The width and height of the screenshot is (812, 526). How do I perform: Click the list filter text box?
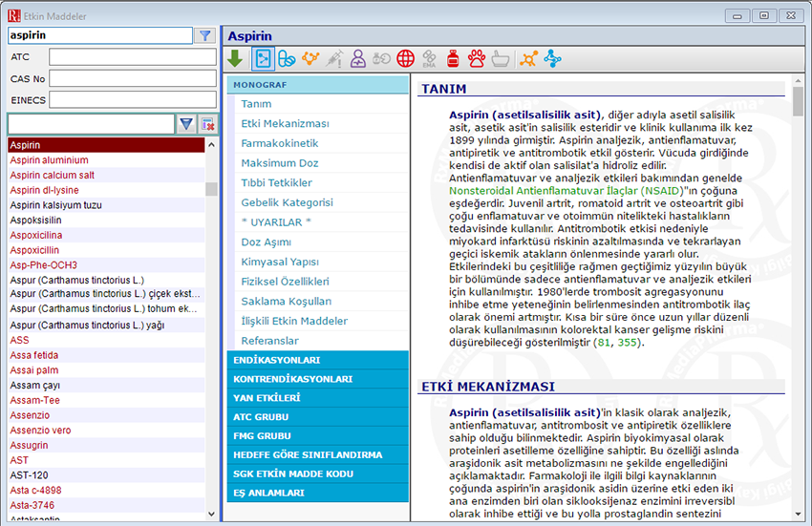(x=91, y=124)
